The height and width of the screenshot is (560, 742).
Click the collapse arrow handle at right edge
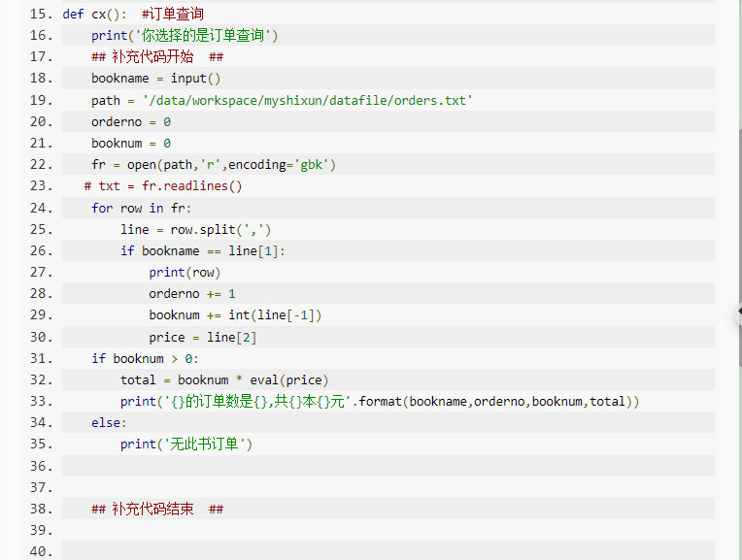tap(739, 313)
